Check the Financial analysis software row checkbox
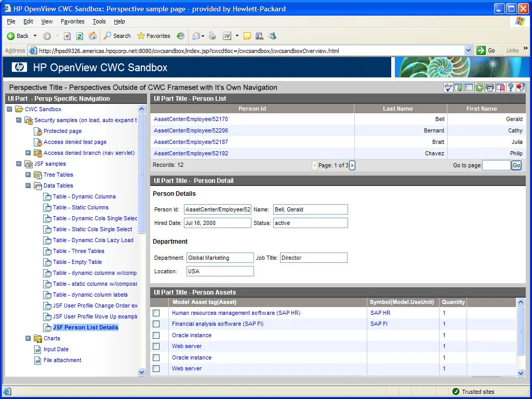The height and width of the screenshot is (399, 532). pos(156,324)
